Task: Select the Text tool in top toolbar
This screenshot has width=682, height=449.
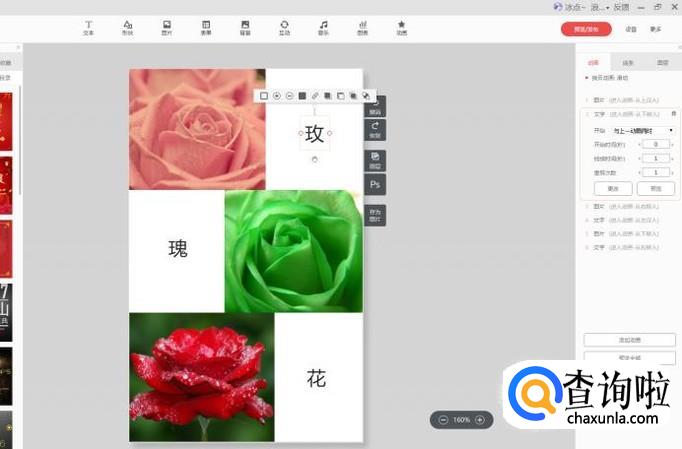Action: pos(88,28)
